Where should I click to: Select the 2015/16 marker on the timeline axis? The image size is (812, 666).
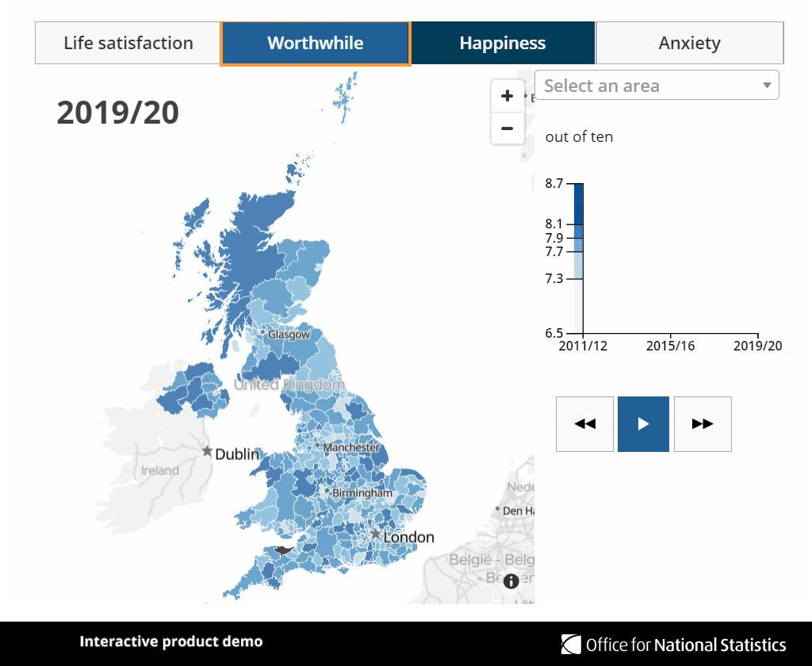(x=670, y=346)
